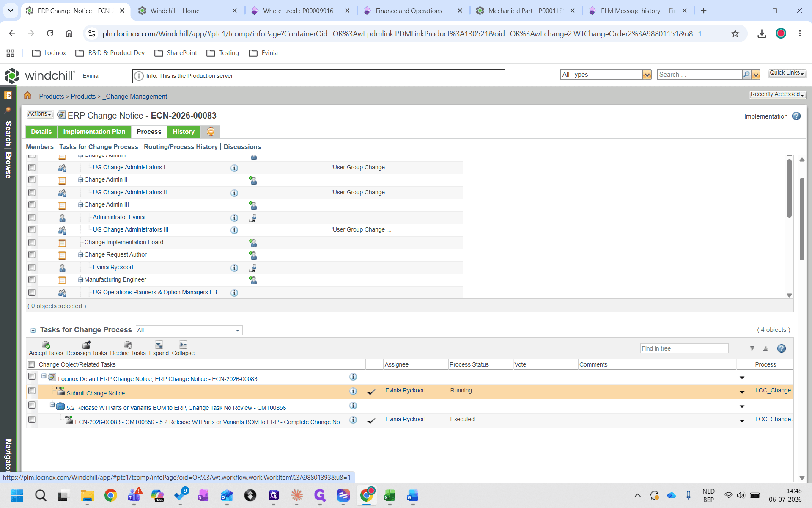812x508 pixels.
Task: Switch to Windchill - Home browser tab
Action: [187, 11]
